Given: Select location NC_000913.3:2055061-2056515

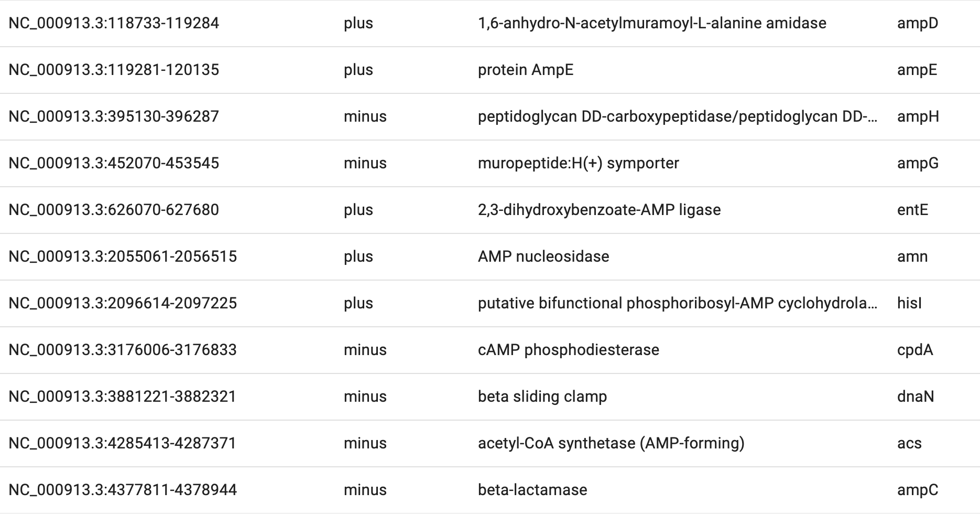Looking at the screenshot, I should pos(123,256).
